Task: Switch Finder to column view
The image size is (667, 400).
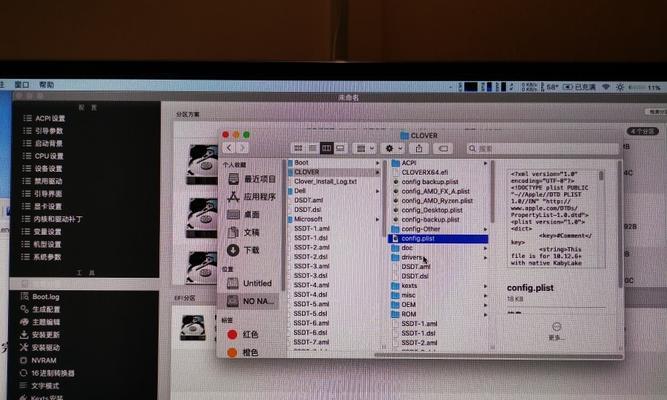Action: 326,148
